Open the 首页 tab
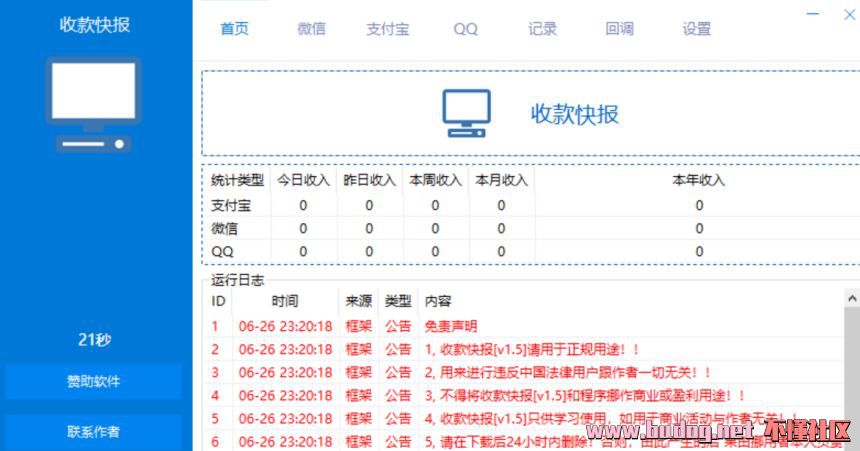This screenshot has height=451, width=860. pyautogui.click(x=234, y=29)
